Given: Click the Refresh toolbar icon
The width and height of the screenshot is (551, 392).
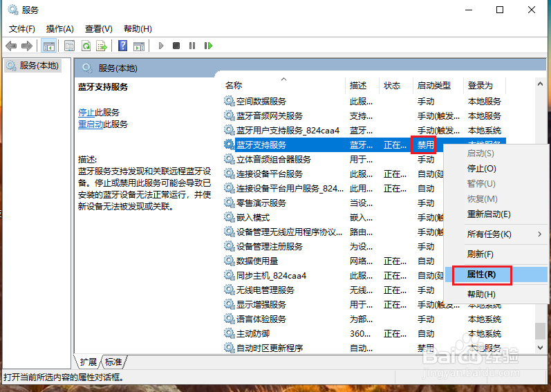Looking at the screenshot, I should [86, 46].
